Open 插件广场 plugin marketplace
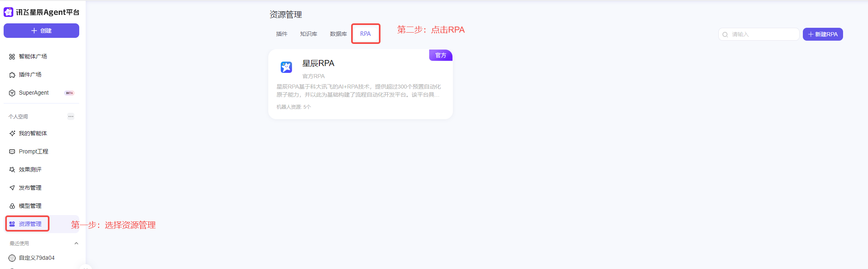 pos(30,74)
